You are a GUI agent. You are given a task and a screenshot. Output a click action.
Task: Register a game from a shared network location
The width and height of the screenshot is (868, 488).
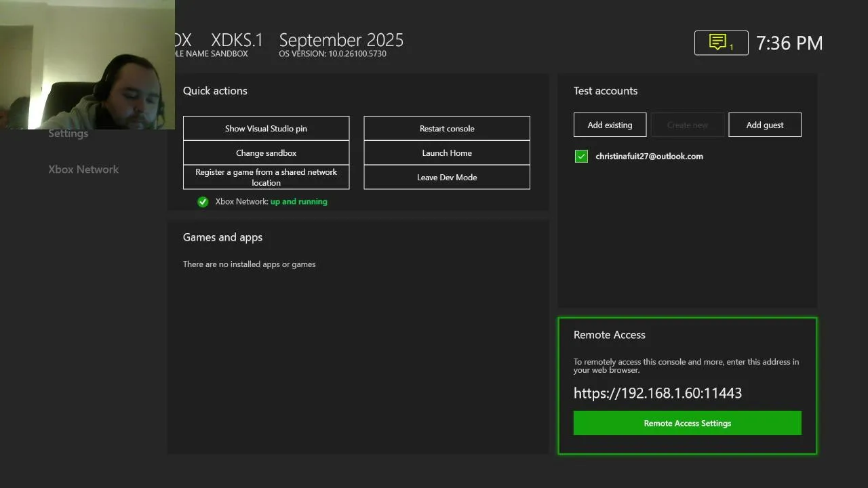click(x=266, y=177)
